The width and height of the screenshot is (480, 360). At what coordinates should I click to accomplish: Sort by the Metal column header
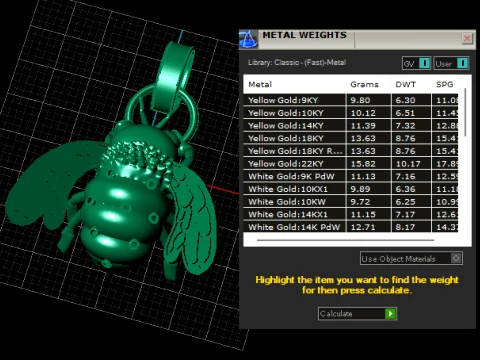coord(260,84)
